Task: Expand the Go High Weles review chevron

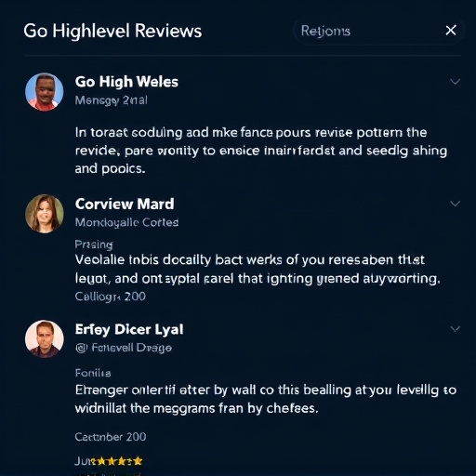Action: point(455,82)
